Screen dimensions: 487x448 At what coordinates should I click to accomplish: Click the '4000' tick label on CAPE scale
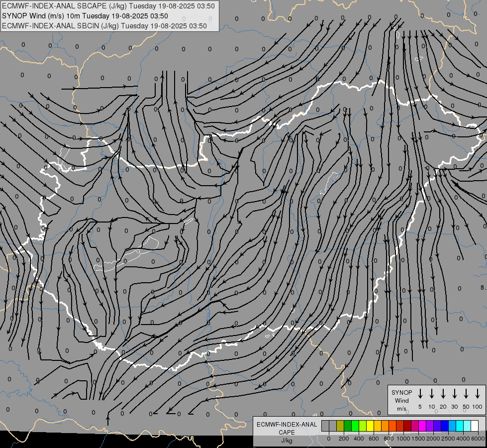pyautogui.click(x=463, y=439)
